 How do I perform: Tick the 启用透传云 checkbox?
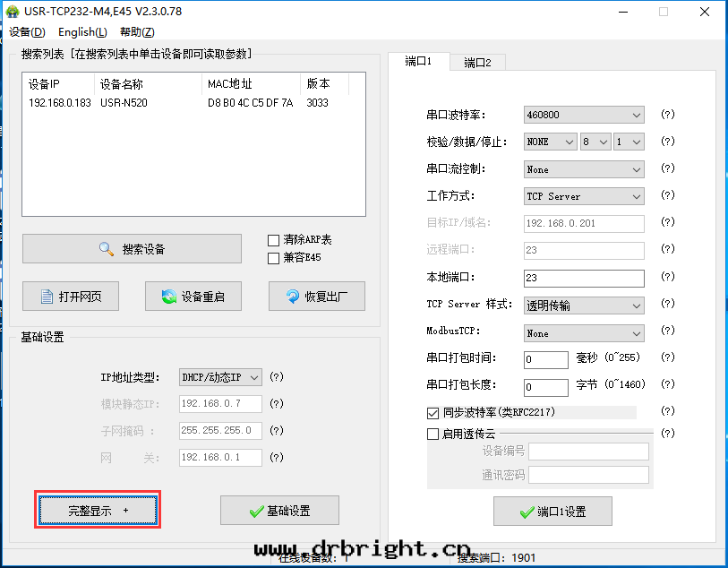coord(433,434)
